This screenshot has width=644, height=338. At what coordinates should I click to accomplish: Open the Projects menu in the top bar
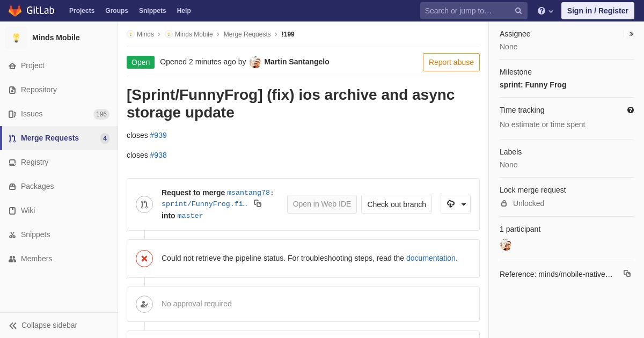click(x=82, y=11)
